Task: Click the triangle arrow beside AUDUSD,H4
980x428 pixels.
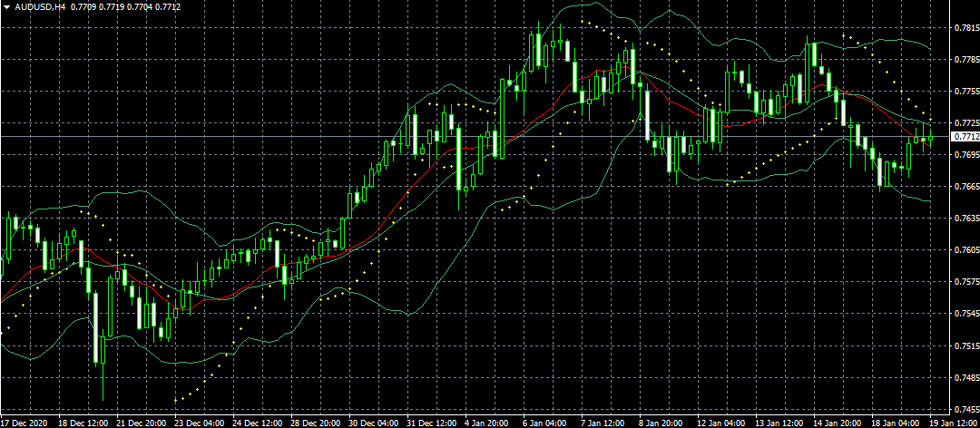Action: (x=6, y=7)
